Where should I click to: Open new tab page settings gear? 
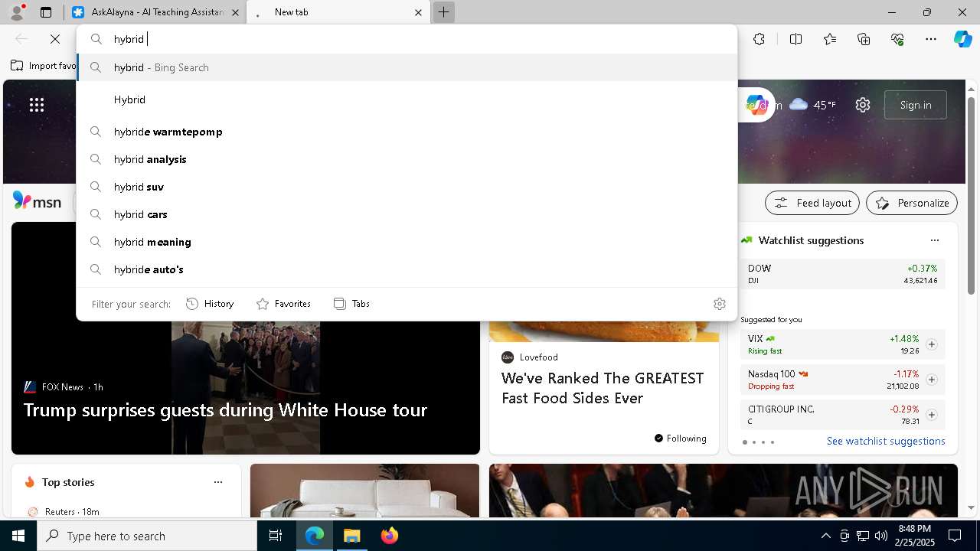[863, 105]
